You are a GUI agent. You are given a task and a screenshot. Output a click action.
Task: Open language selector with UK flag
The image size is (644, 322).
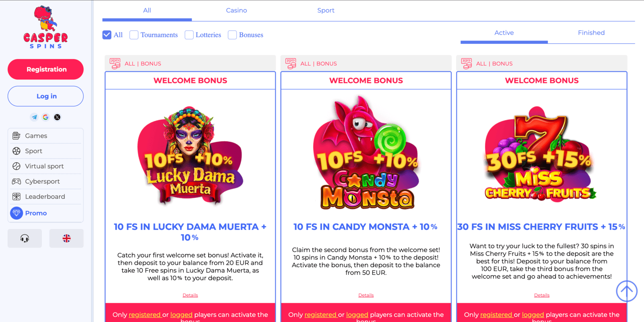click(66, 238)
